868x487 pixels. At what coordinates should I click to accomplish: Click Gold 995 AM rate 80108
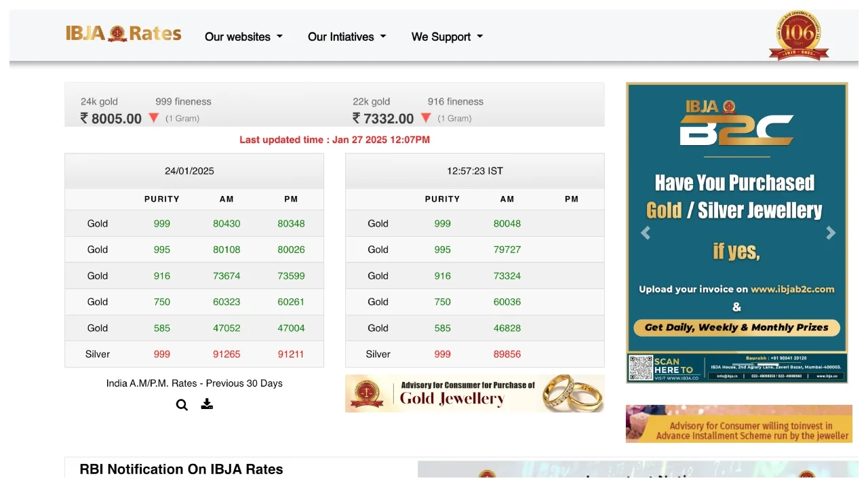pos(226,250)
